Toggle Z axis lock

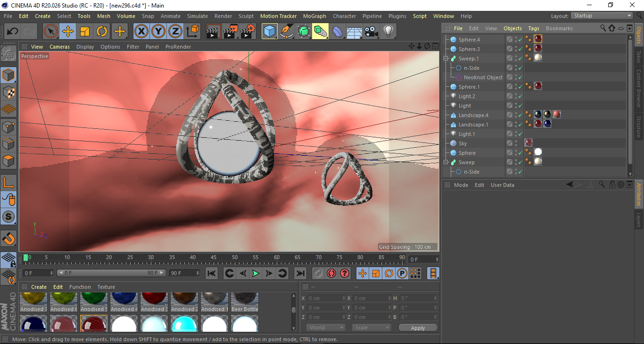point(175,32)
